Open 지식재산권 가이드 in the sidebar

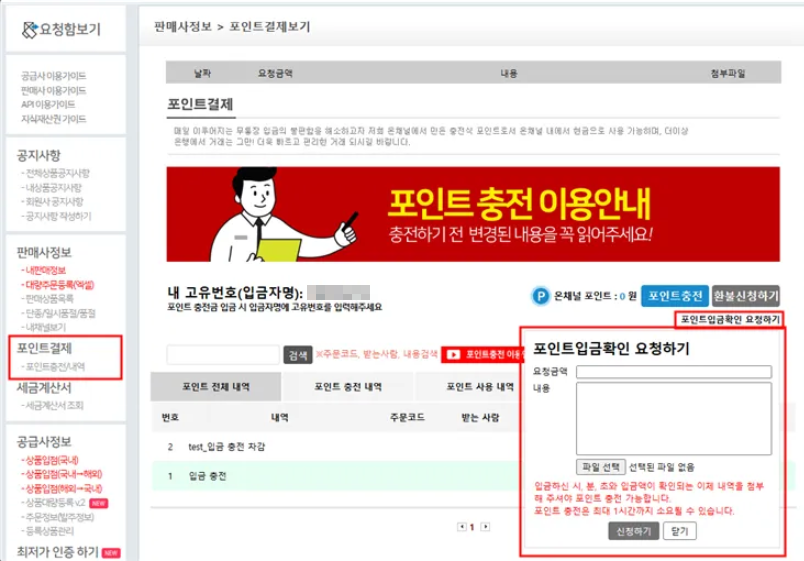53,119
